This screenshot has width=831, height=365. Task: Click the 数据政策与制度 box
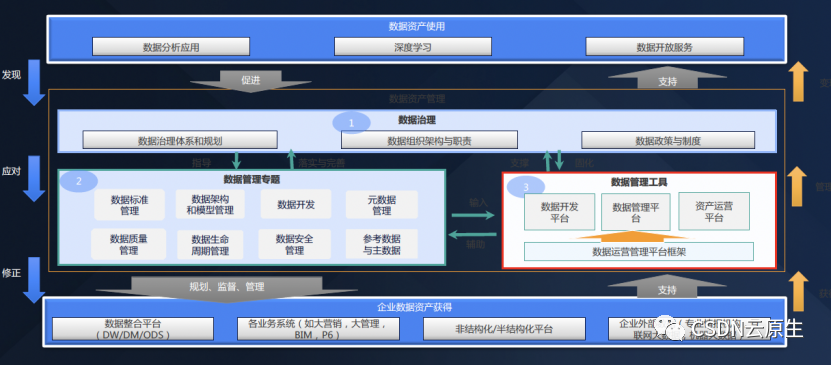(x=668, y=140)
